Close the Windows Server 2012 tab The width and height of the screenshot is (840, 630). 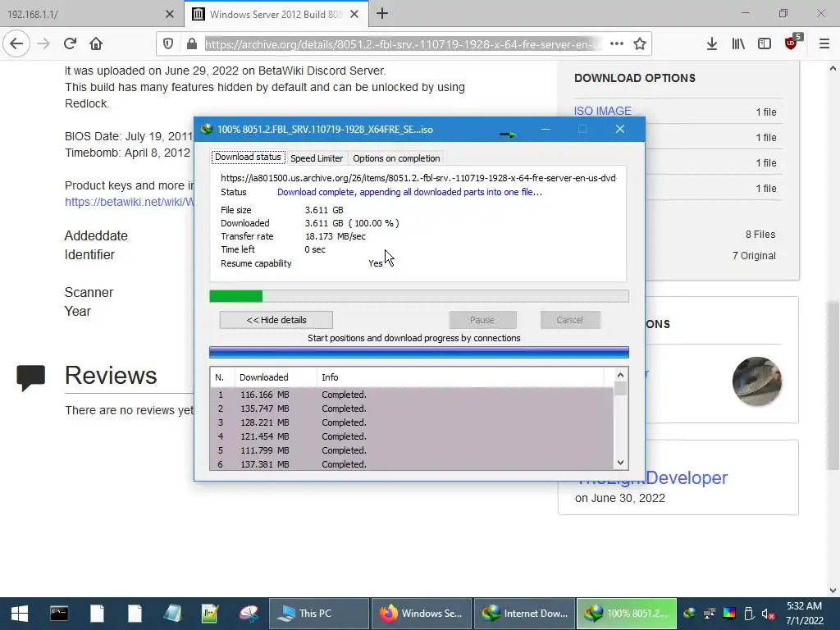pos(354,15)
